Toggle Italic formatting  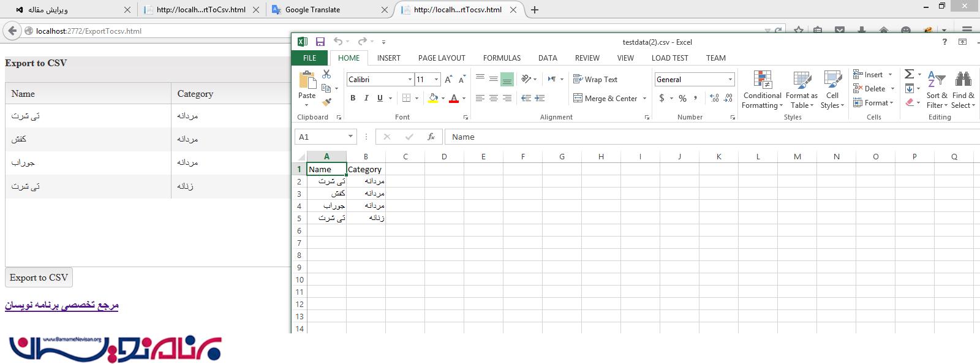tap(366, 98)
